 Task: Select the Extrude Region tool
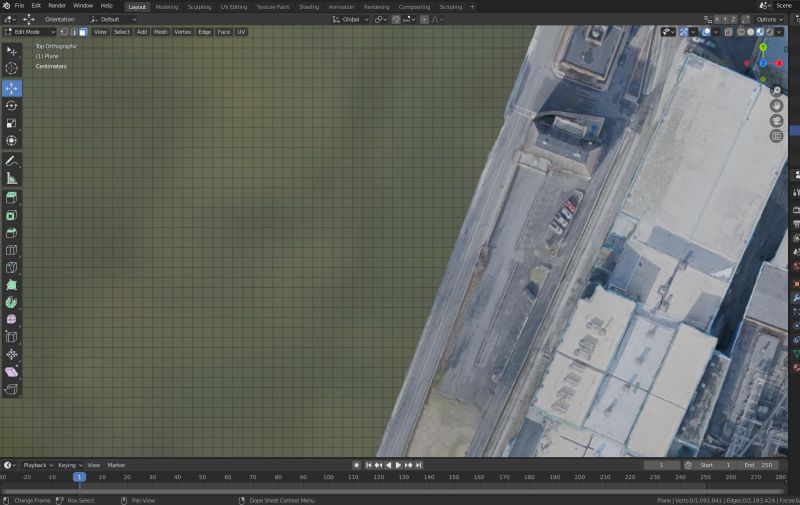click(11, 198)
